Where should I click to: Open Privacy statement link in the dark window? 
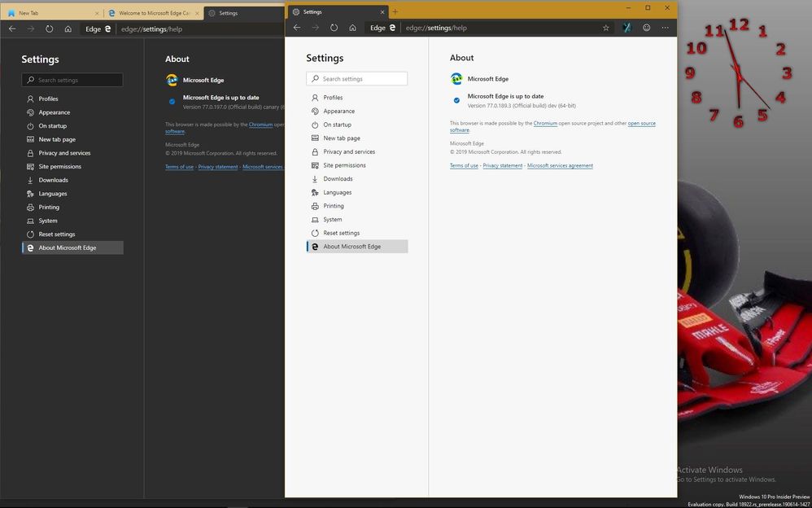coord(218,167)
